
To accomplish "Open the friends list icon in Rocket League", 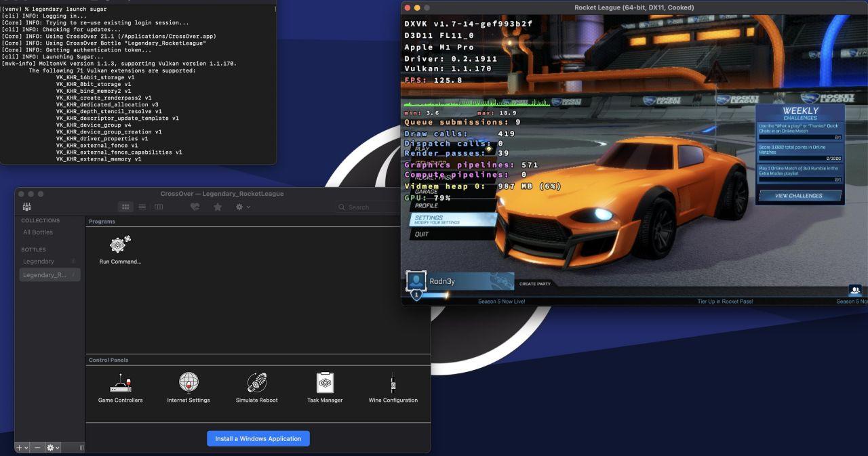I will tap(854, 290).
